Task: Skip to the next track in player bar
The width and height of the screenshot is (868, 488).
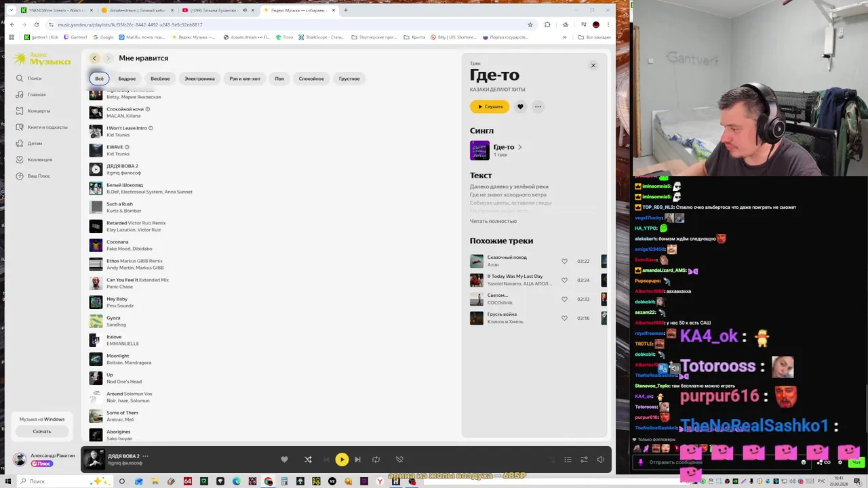Action: coord(358,460)
